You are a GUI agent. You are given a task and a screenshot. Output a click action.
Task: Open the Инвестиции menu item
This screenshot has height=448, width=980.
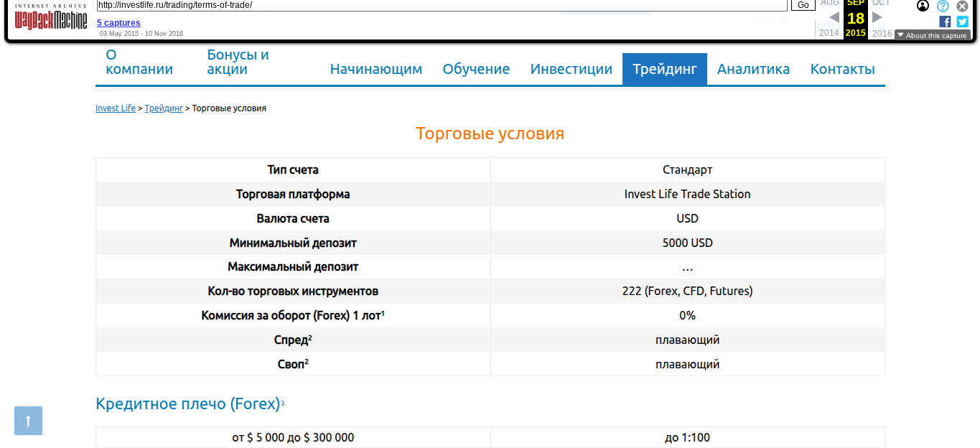click(x=571, y=68)
